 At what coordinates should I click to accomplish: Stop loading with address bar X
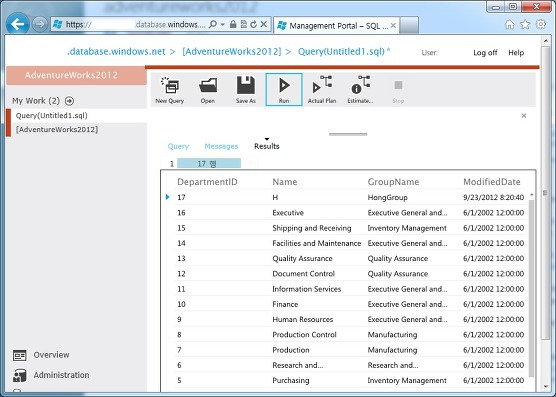click(x=263, y=24)
